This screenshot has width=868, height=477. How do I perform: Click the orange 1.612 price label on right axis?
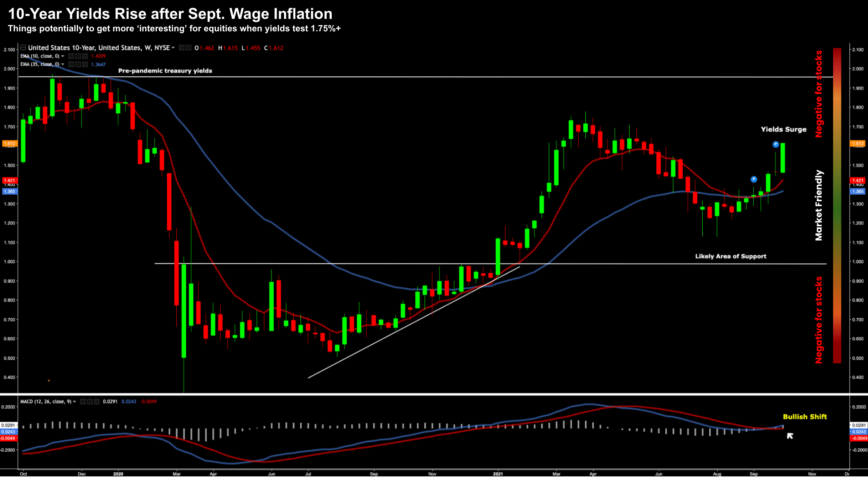(x=858, y=144)
